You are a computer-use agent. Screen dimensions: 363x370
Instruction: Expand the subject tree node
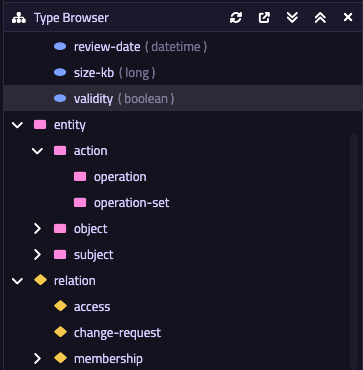[37, 255]
